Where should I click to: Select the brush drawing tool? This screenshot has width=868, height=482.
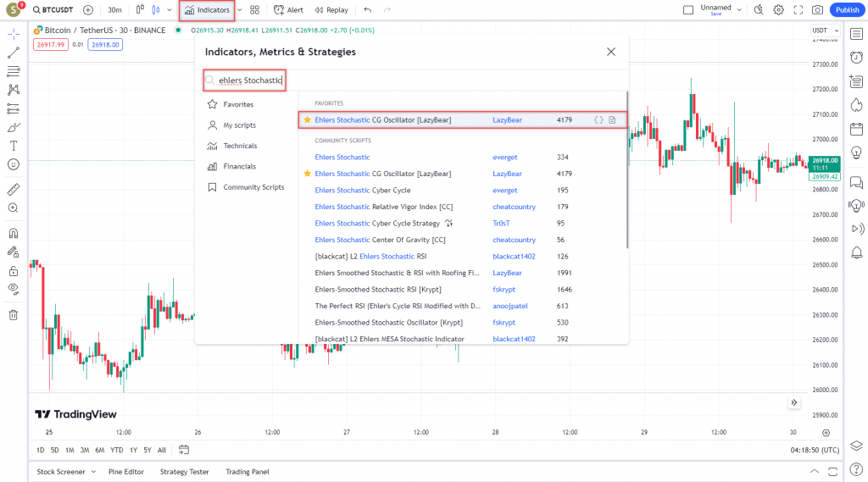(14, 127)
